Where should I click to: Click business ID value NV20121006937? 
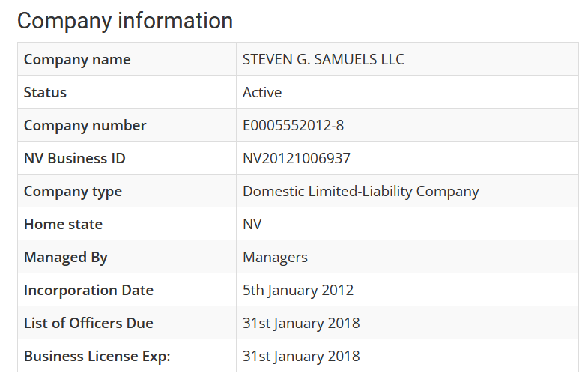click(x=296, y=159)
